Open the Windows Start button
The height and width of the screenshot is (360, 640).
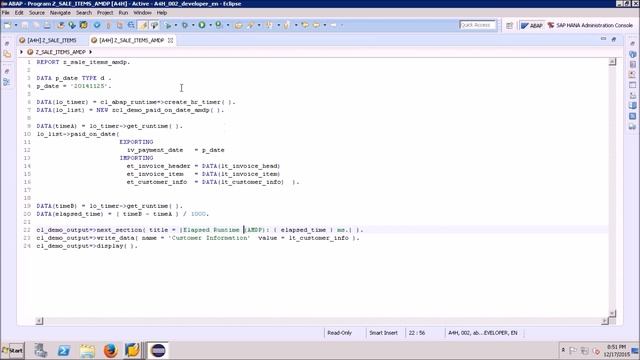[x=13, y=351]
